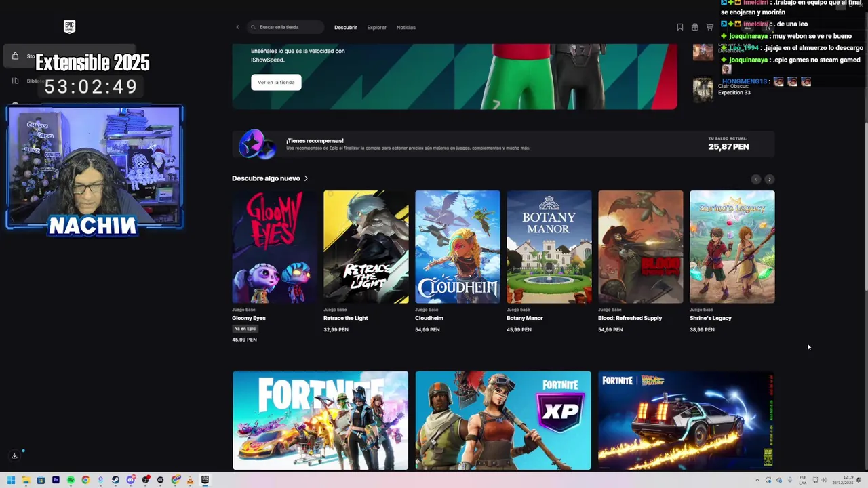Open Clair Obscur: Expedition 33 in side list
This screenshot has width=868, height=488.
point(722,89)
